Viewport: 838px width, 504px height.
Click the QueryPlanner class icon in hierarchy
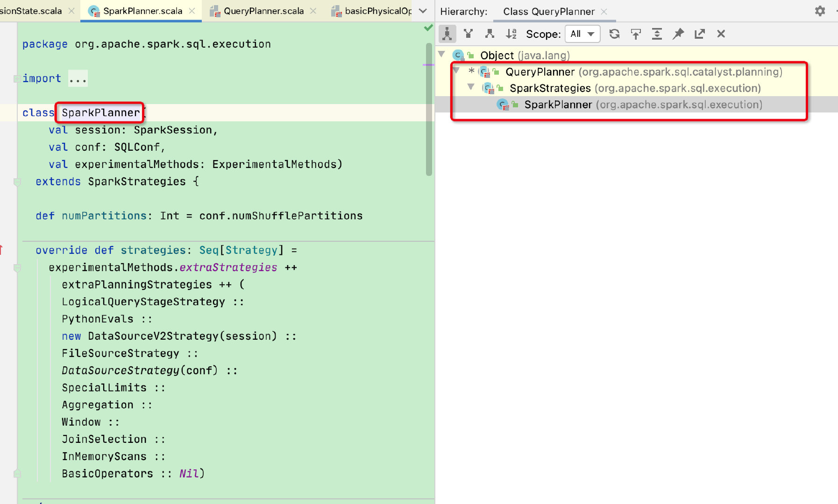pyautogui.click(x=485, y=72)
